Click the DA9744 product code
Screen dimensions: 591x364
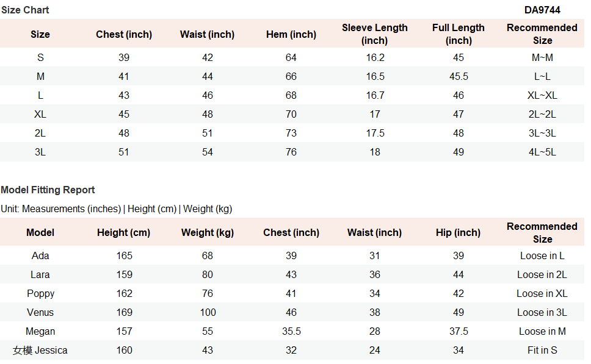[x=542, y=10]
